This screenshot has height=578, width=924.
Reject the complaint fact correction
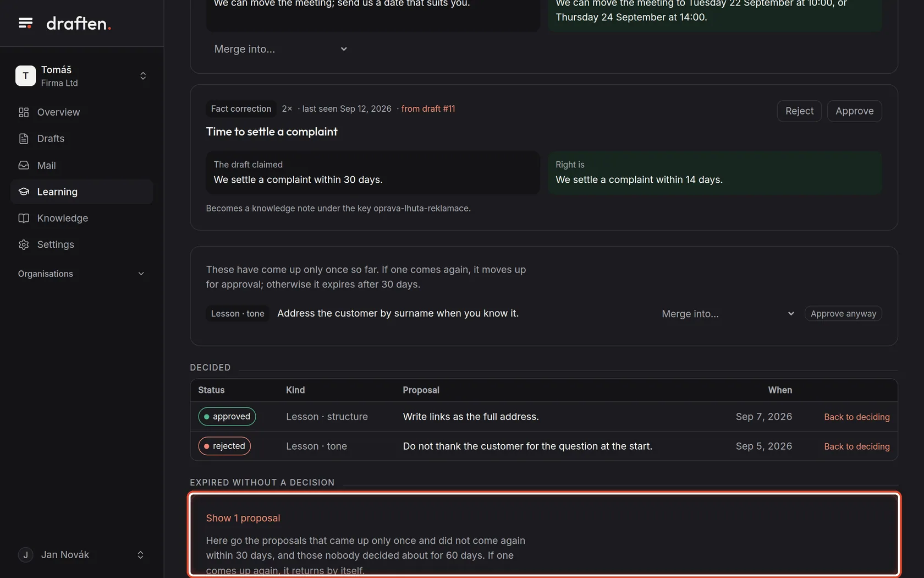tap(799, 111)
